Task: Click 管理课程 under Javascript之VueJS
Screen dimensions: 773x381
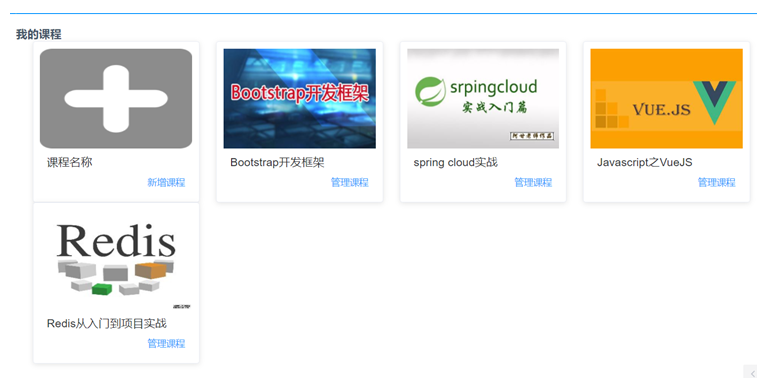Action: [x=716, y=182]
